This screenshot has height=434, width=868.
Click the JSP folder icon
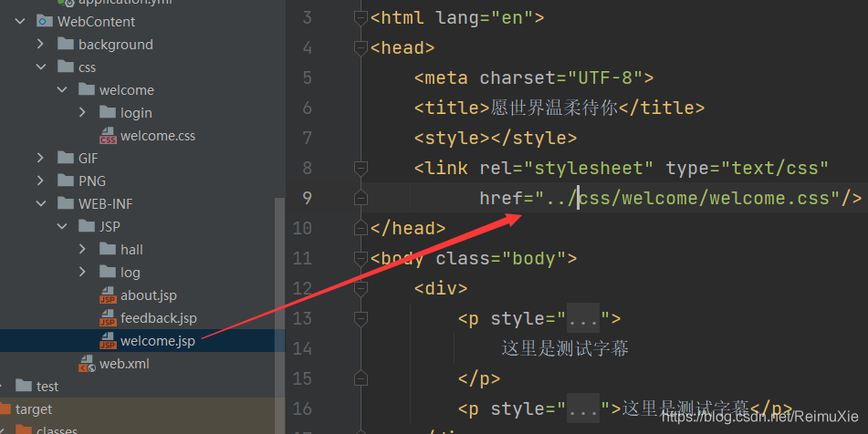87,225
